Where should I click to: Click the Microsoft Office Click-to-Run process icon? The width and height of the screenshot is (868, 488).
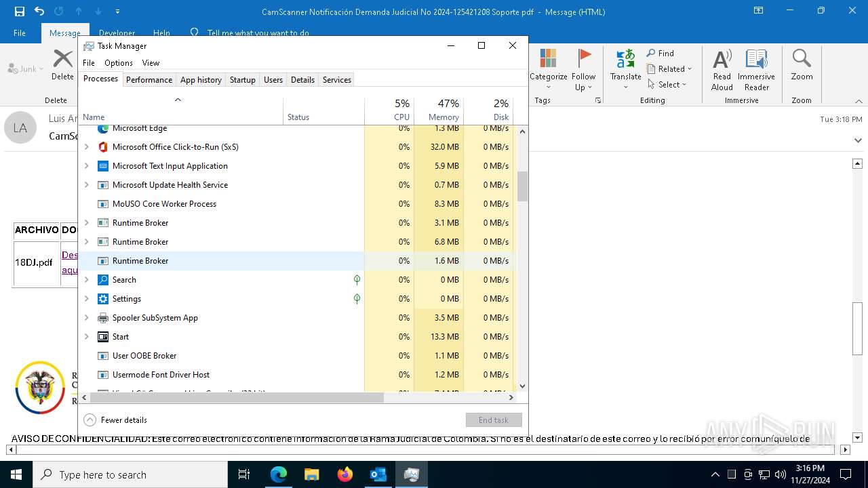pyautogui.click(x=103, y=147)
